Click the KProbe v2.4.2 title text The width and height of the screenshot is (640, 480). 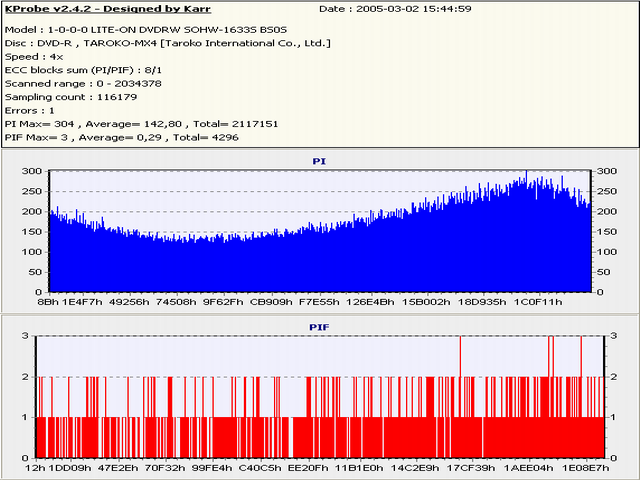[x=108, y=9]
